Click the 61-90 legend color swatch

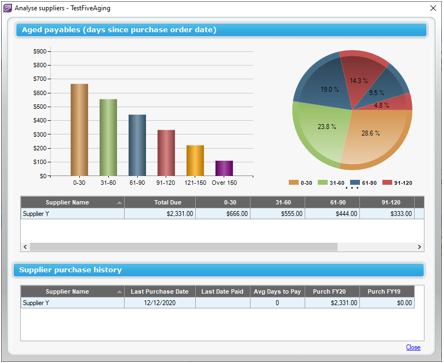click(x=355, y=182)
